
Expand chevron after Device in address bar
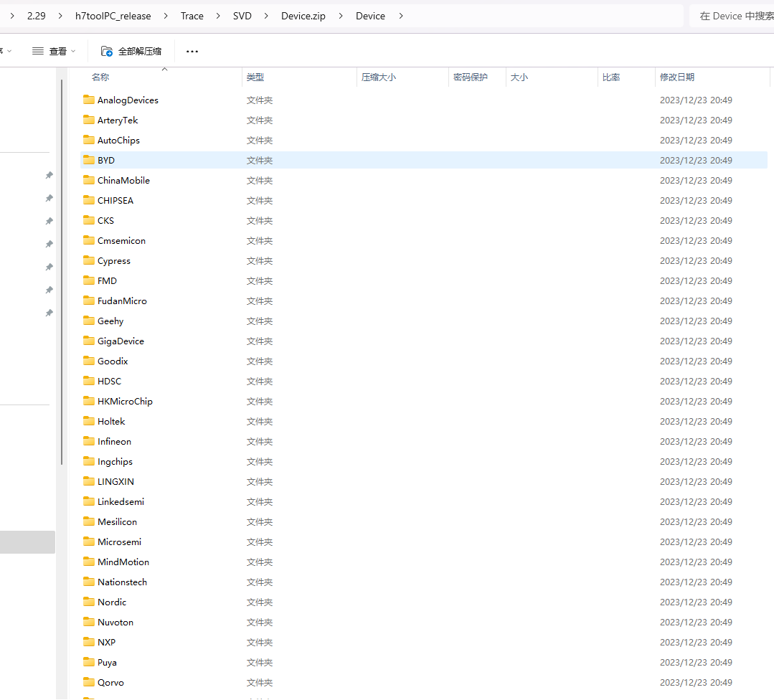pyautogui.click(x=401, y=16)
